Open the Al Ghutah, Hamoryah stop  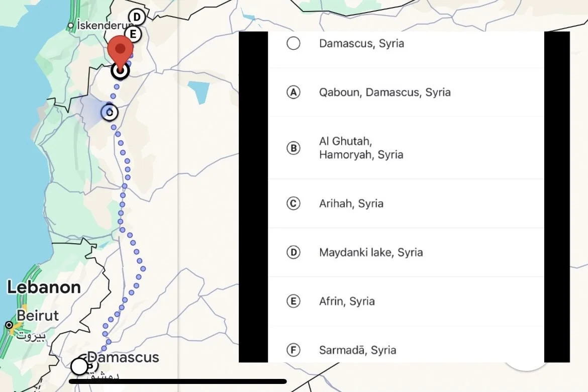coord(406,148)
